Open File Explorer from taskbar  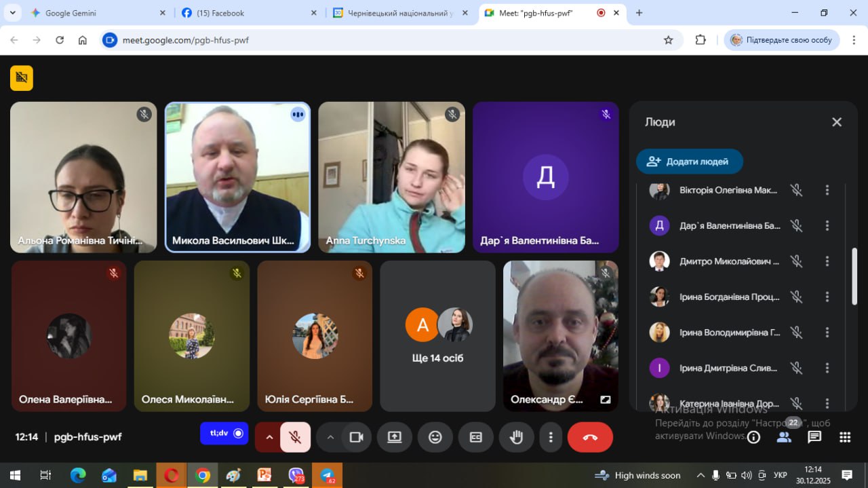point(140,475)
